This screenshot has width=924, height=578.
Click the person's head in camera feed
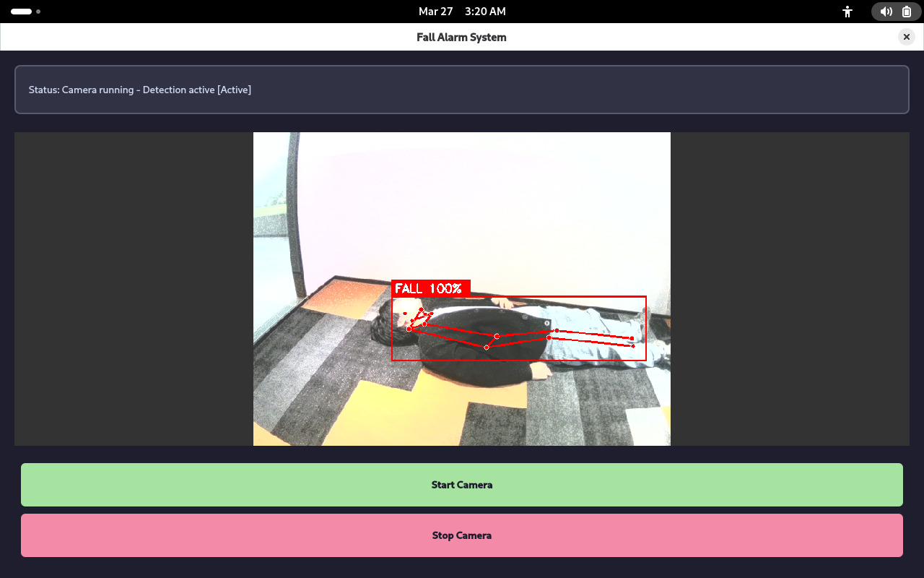[393, 322]
